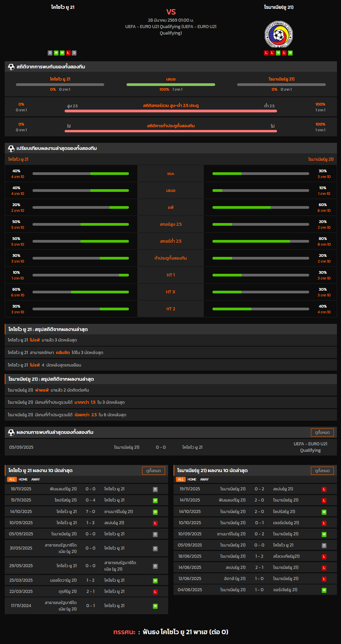Click soccer ball icon beside head-to-head statistics header
The image size is (341, 644).
point(11,67)
